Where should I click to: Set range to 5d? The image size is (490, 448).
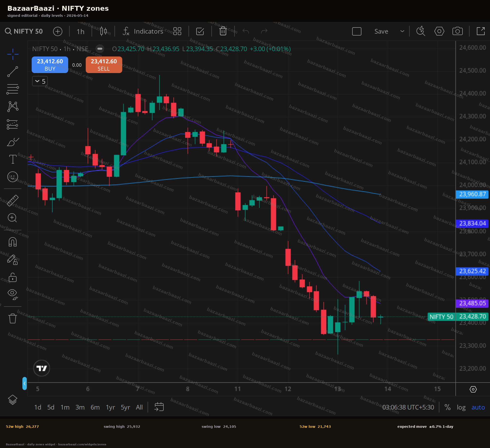click(x=51, y=407)
